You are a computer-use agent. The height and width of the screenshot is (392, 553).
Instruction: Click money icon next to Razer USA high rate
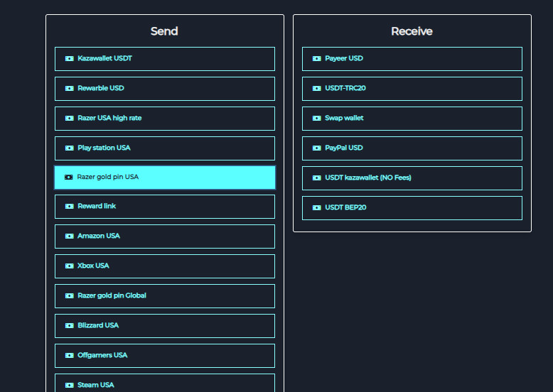(x=70, y=119)
